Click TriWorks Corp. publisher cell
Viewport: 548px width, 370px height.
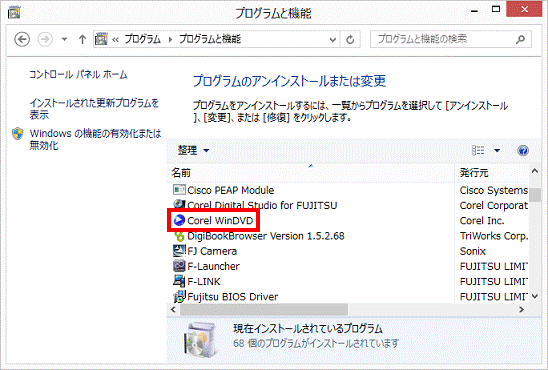point(493,236)
